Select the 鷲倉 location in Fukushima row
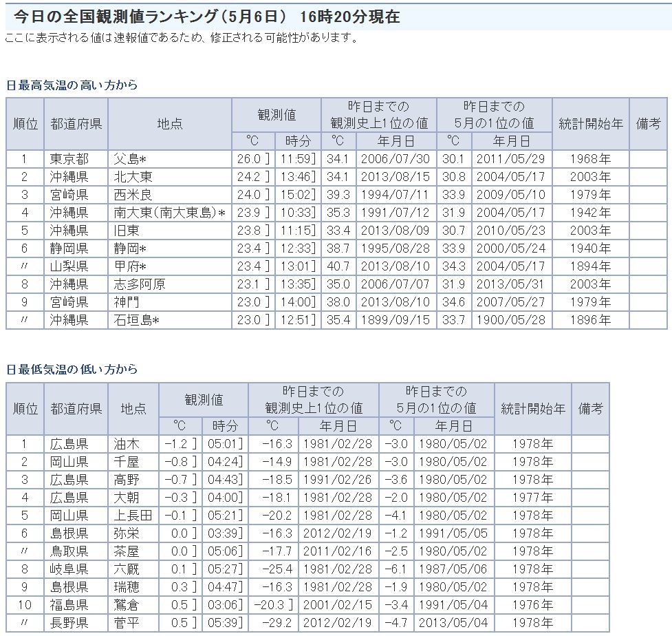 pos(126,605)
